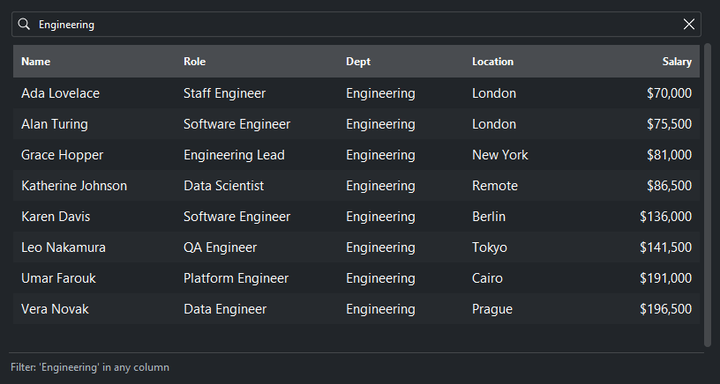The height and width of the screenshot is (384, 720).
Task: Click the Data Scientist role cell
Action: [x=224, y=186]
